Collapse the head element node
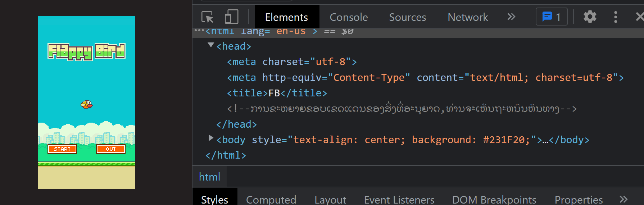The width and height of the screenshot is (644, 205). point(211,45)
